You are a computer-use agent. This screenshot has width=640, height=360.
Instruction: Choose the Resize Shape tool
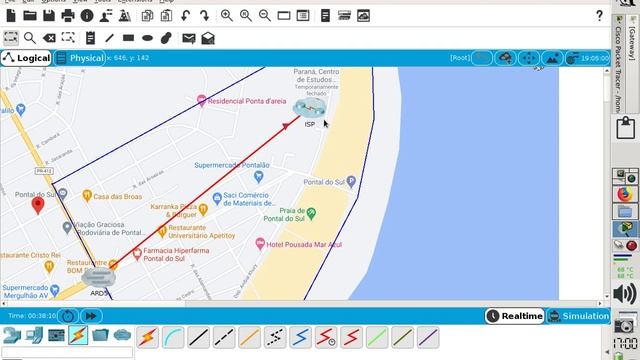(68, 38)
